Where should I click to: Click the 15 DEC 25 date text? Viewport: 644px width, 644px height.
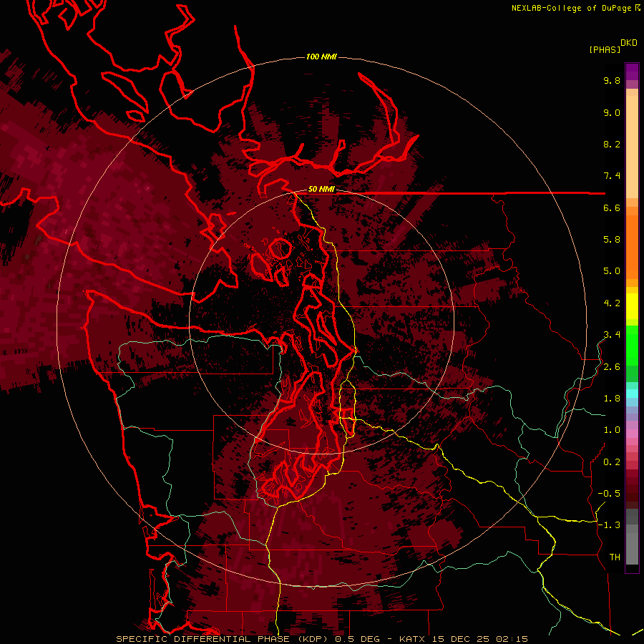(462, 639)
